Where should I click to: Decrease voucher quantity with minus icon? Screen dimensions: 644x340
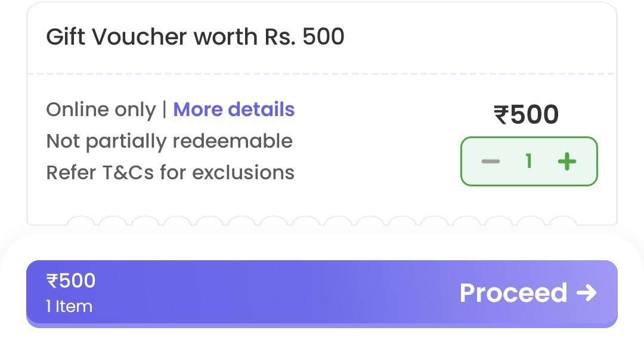[x=490, y=161]
